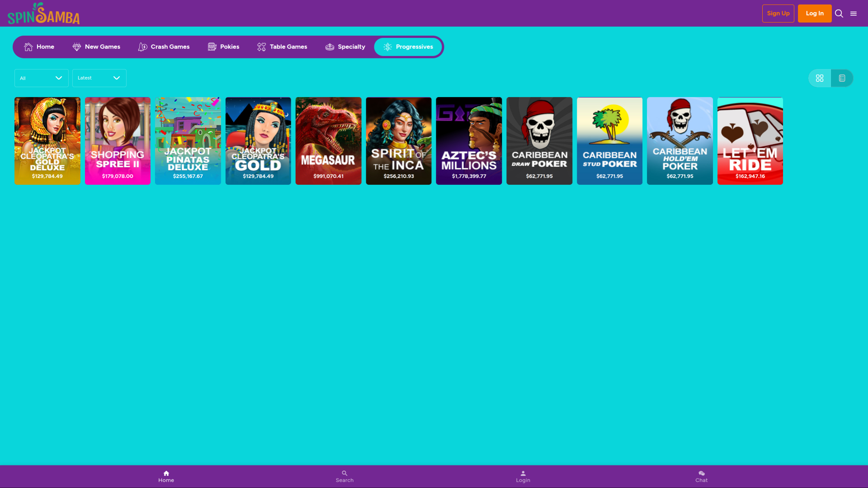
Task: Switch to list view layout
Action: coord(842,78)
